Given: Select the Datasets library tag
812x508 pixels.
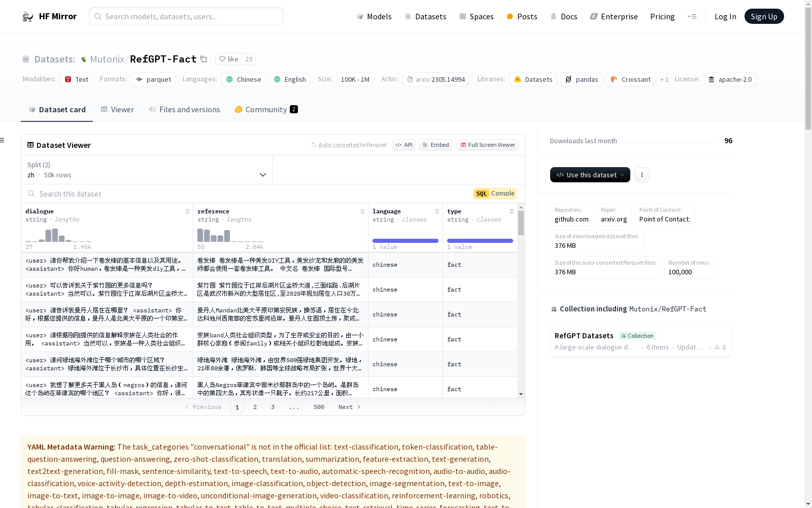Looking at the screenshot, I should (533, 79).
